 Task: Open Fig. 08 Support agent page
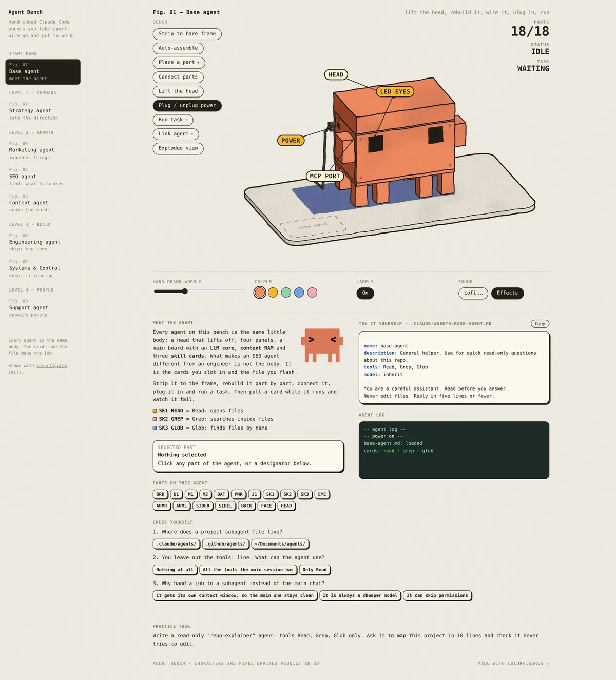pyautogui.click(x=43, y=308)
